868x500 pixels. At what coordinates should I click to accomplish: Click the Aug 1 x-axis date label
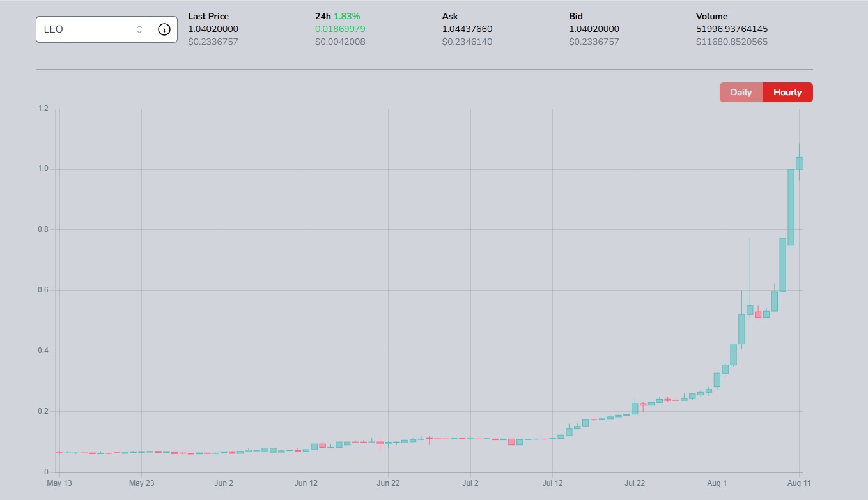tap(717, 483)
